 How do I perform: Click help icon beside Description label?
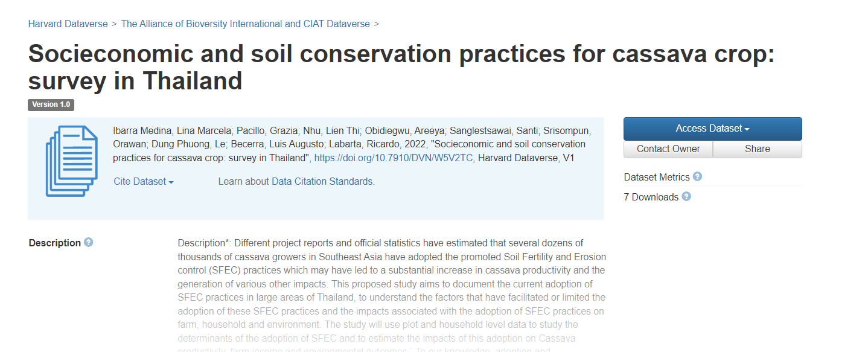(89, 243)
